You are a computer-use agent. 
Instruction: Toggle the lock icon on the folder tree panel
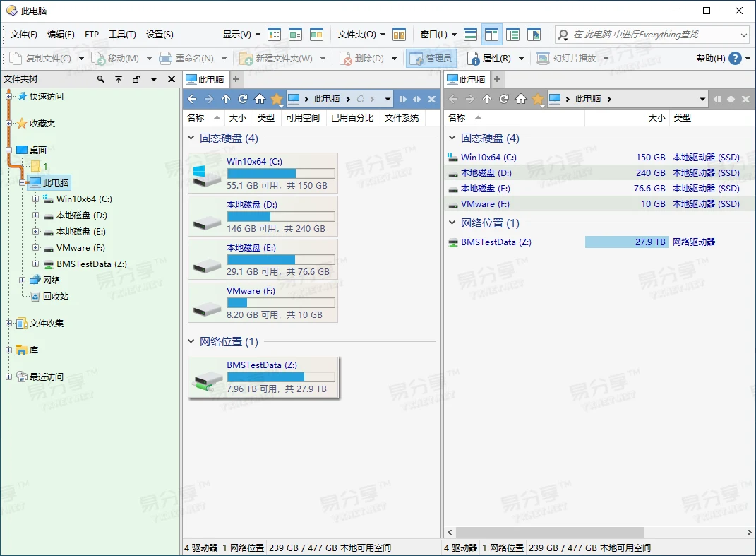click(136, 78)
